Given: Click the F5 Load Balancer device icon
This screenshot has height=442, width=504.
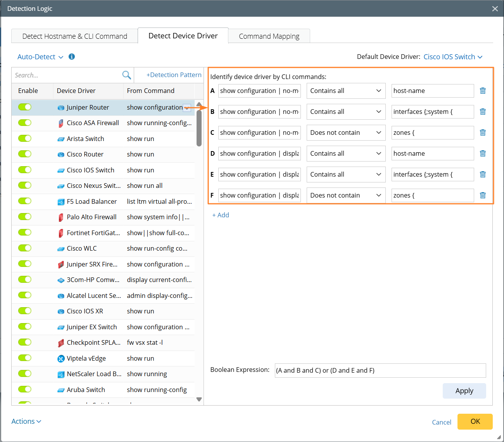Looking at the screenshot, I should point(61,202).
